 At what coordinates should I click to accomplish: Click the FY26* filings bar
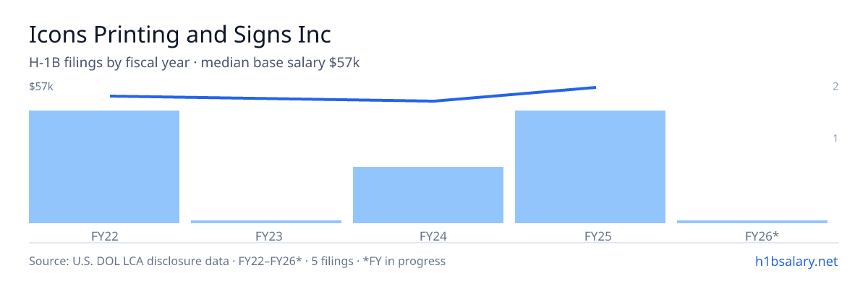[x=752, y=222]
